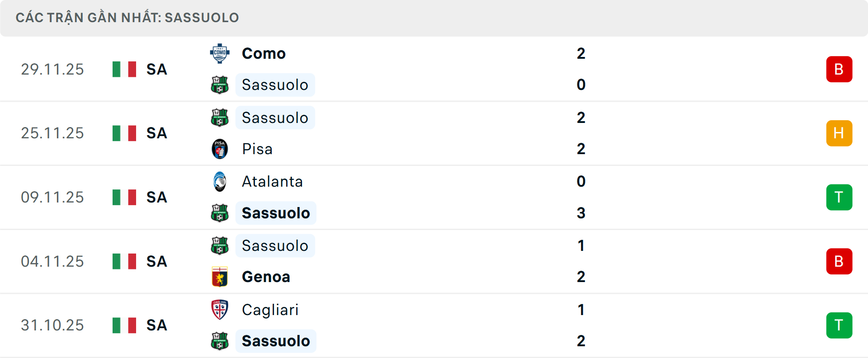Click the Atalanta team name

272,181
